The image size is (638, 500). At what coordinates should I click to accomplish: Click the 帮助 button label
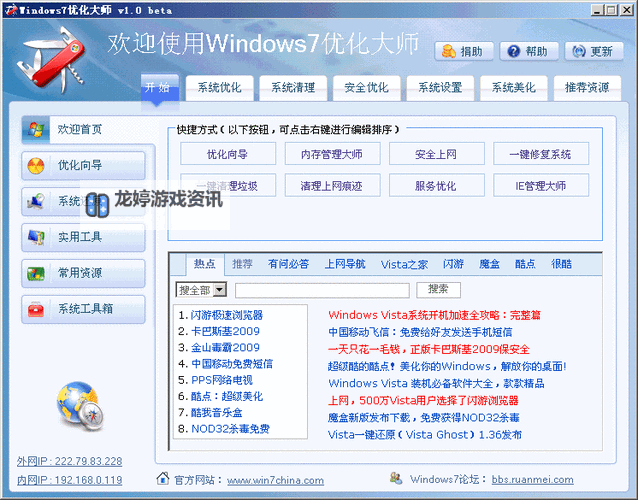coord(536,52)
